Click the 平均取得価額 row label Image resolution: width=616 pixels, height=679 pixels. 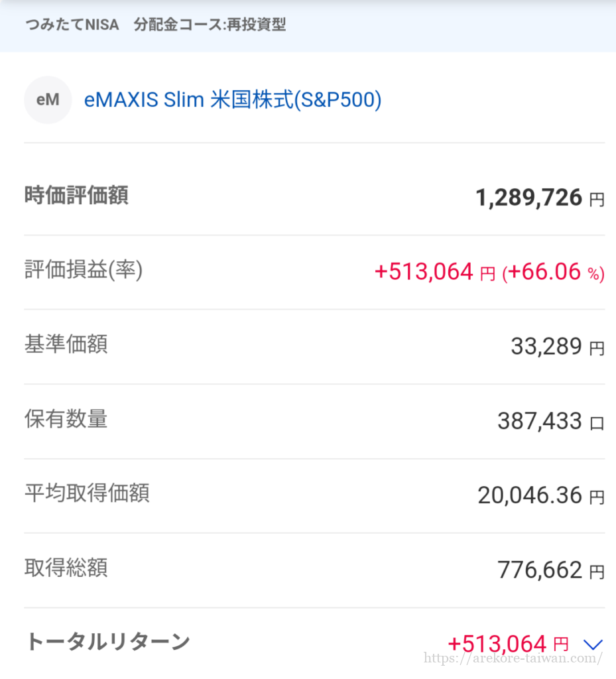tap(87, 493)
